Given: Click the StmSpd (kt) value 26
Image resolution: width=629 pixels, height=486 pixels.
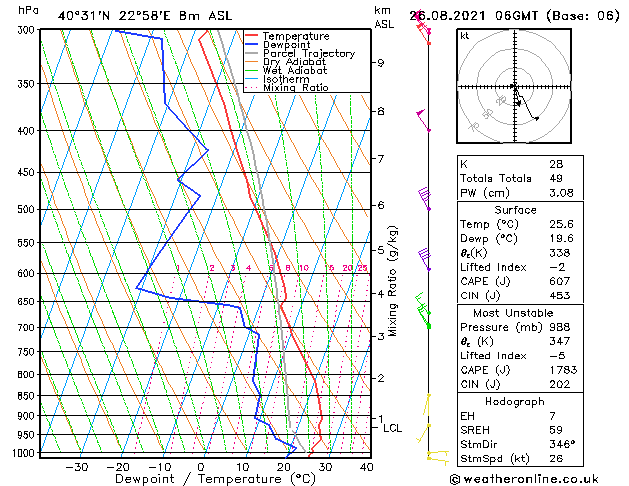Looking at the screenshot, I should tap(556, 458).
